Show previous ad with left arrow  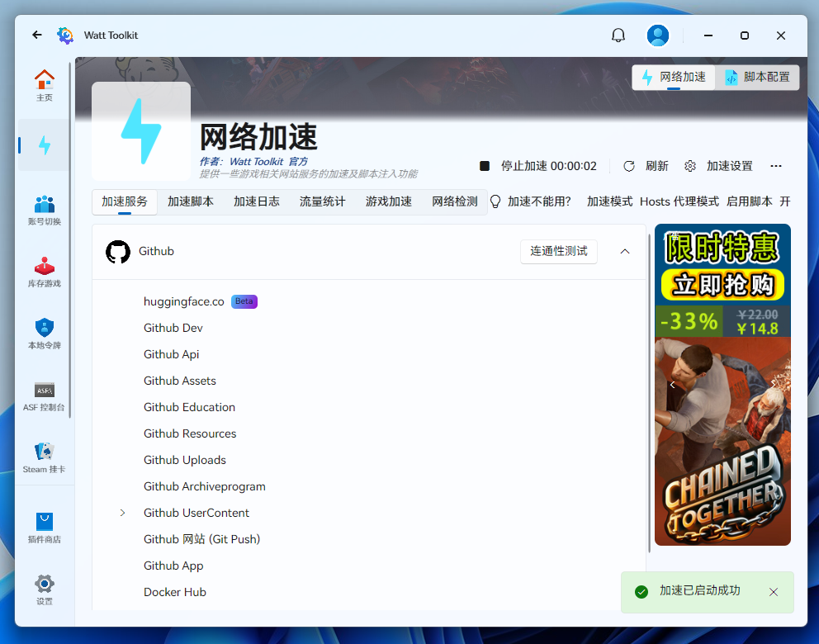[672, 385]
